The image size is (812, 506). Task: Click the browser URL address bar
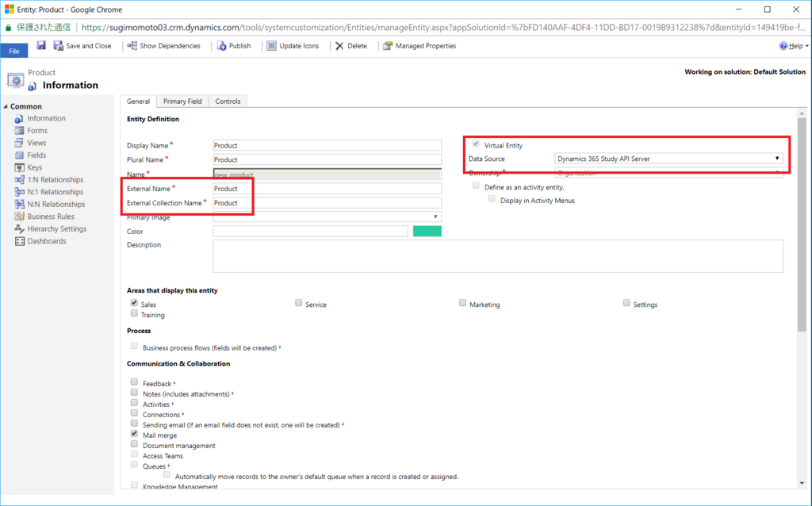pyautogui.click(x=442, y=28)
